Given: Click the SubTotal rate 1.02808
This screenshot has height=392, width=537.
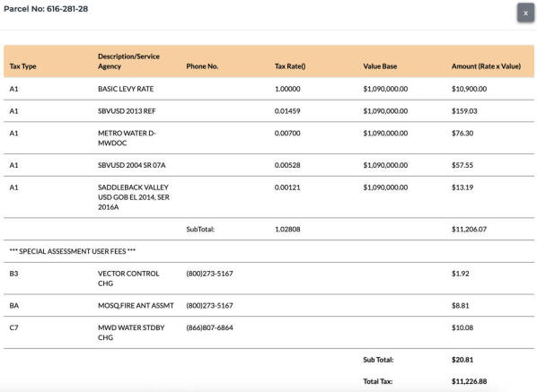Looking at the screenshot, I should (287, 229).
